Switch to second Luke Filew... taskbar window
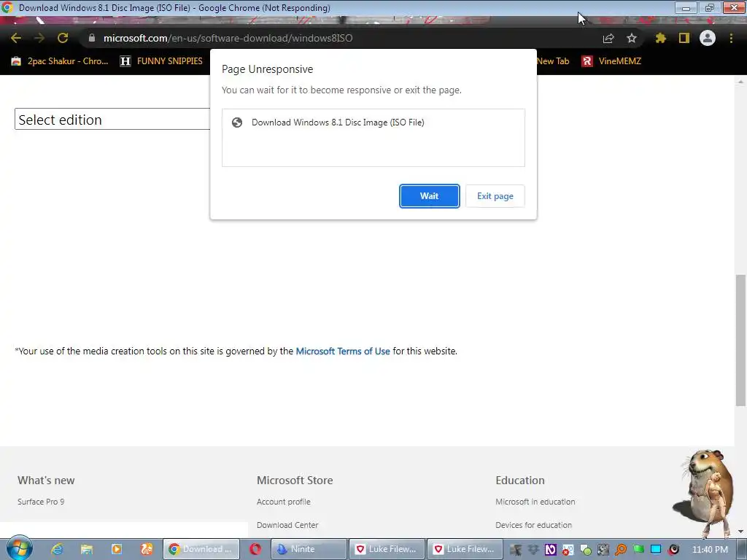 pyautogui.click(x=465, y=549)
